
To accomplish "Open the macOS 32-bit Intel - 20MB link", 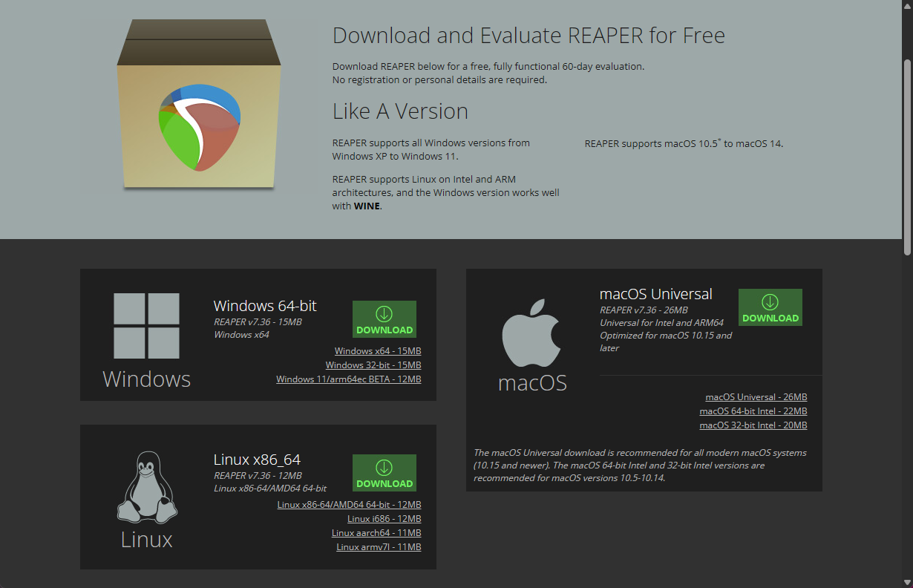I will point(753,425).
